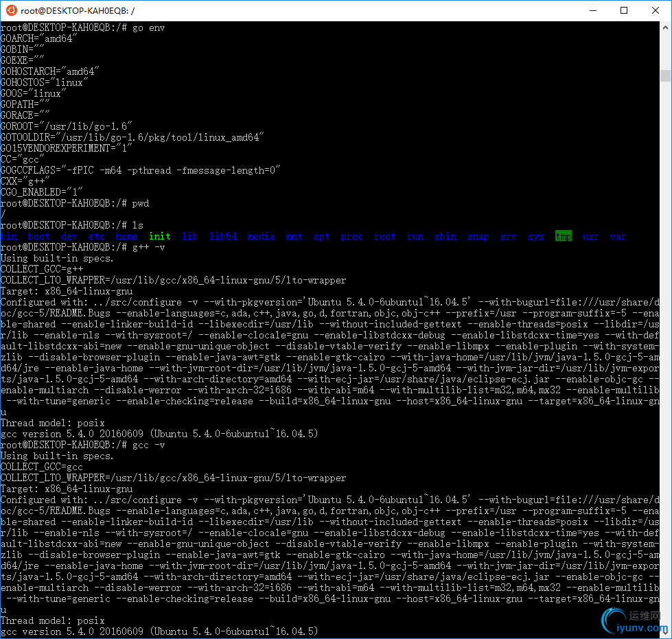Click the scrollbar up arrow
Image resolution: width=672 pixels, height=639 pixels.
pos(665,27)
